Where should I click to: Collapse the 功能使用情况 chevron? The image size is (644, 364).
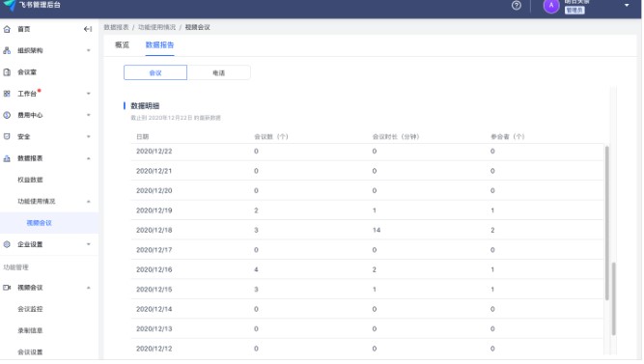click(x=88, y=201)
